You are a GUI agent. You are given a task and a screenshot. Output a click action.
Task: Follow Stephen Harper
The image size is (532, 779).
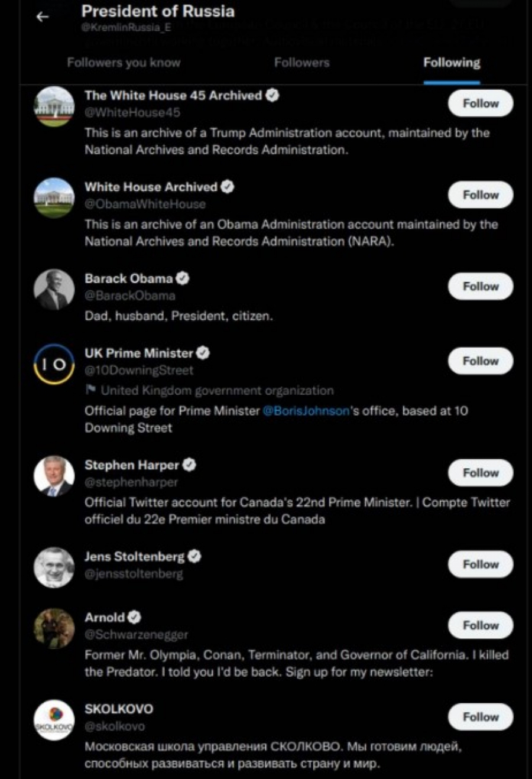point(480,473)
